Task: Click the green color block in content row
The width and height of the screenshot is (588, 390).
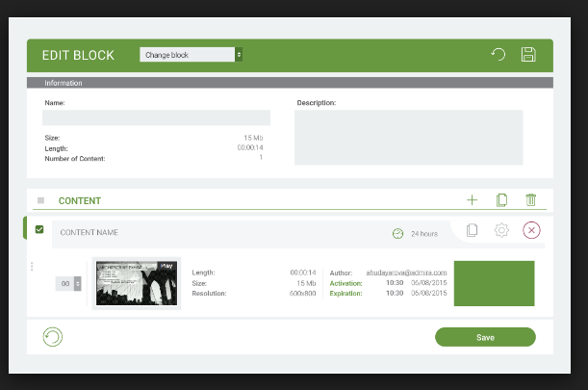Action: coord(494,283)
